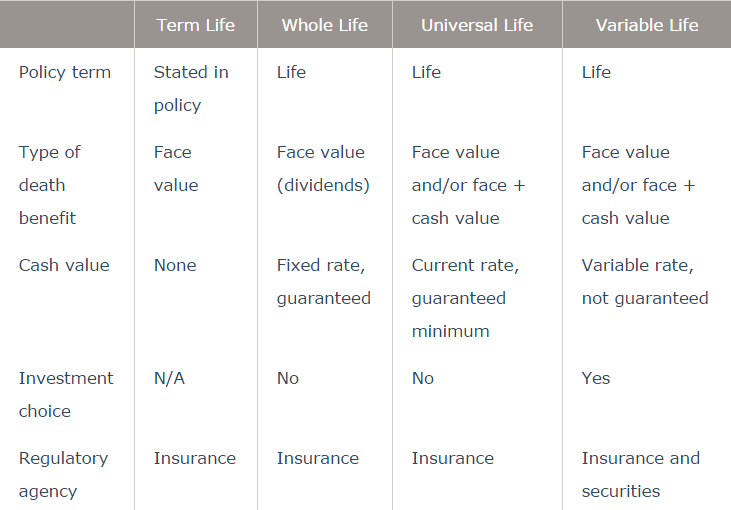This screenshot has height=510, width=731.
Task: Click the Regulatory agency row label
Action: click(63, 475)
